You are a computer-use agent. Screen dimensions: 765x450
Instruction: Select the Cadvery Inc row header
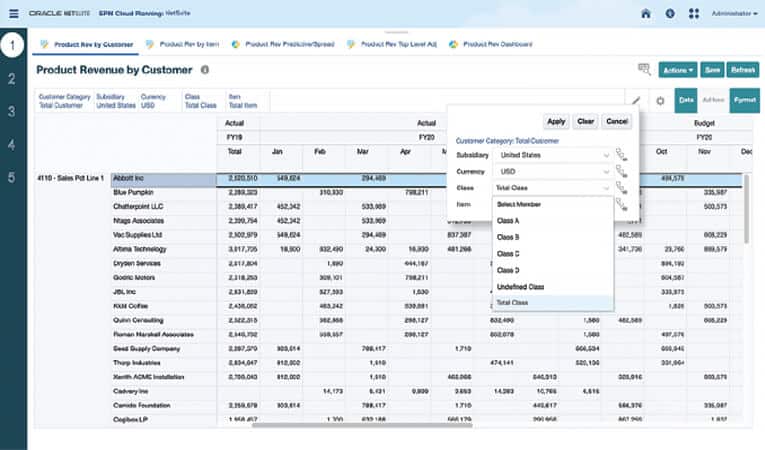[163, 391]
